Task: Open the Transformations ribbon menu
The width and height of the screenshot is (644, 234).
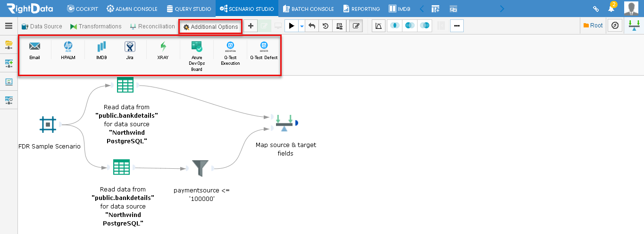Action: coord(96,26)
